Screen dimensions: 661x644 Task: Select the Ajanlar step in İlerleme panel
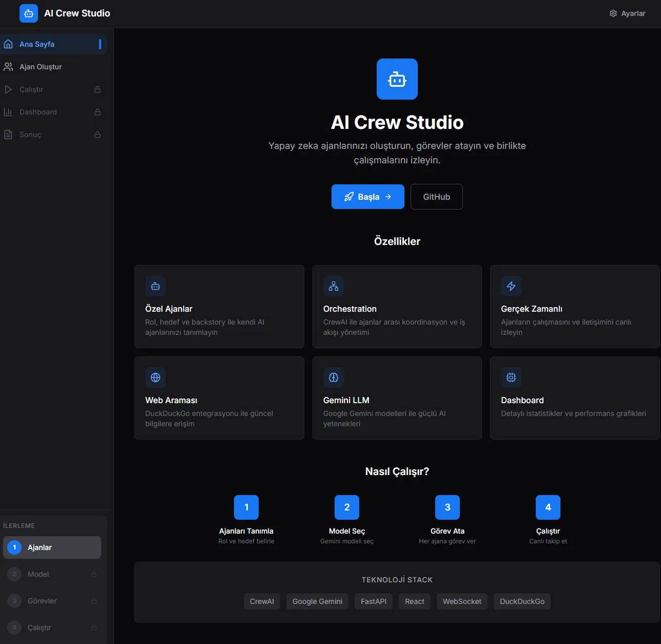coord(52,547)
